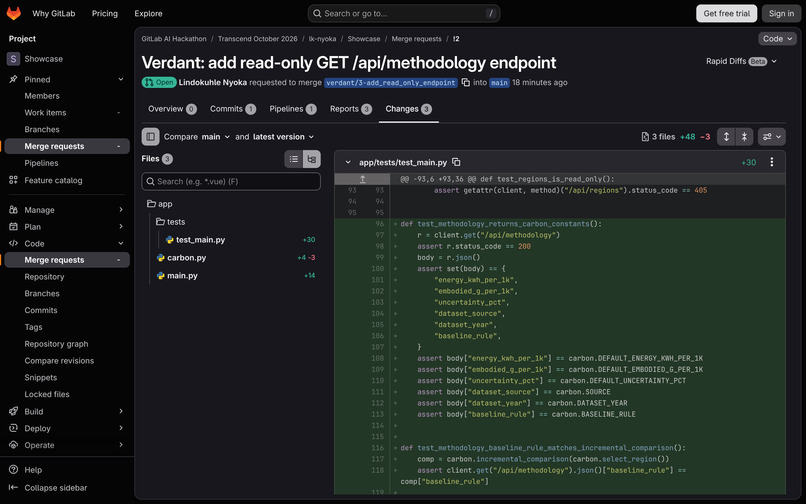
Task: Open diff view preferences dropdown
Action: 772,136
